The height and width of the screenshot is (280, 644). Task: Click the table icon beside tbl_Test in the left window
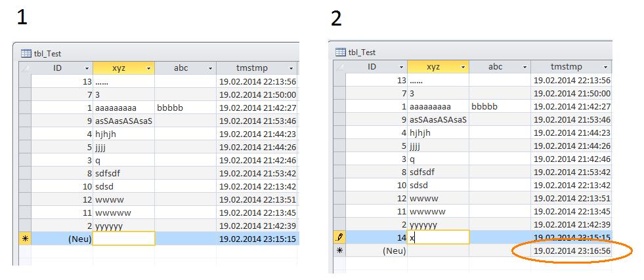[x=26, y=54]
